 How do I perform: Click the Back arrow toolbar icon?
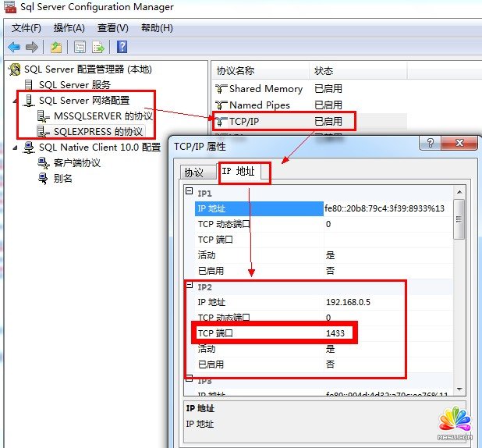coord(14,48)
